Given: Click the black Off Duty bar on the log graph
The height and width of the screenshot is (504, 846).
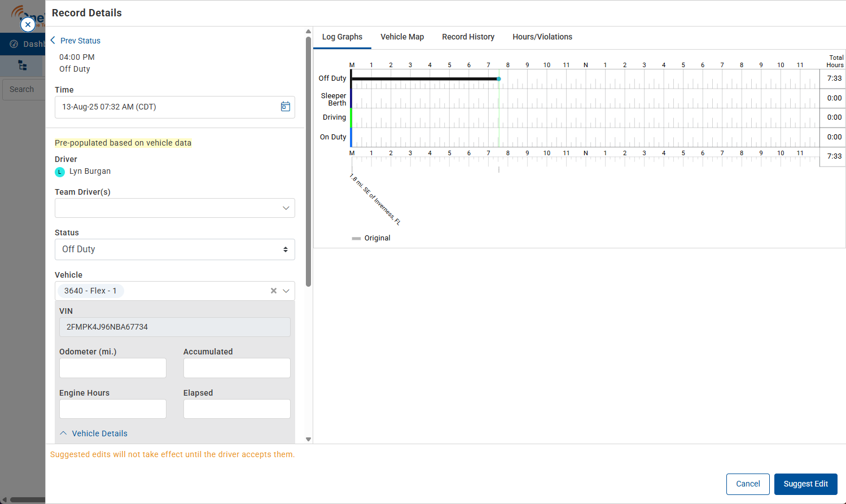Looking at the screenshot, I should (424, 79).
